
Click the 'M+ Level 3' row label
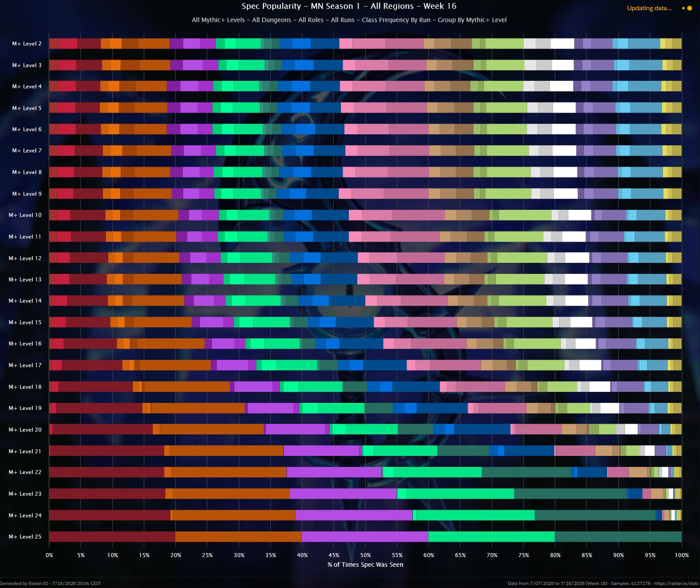[x=27, y=65]
